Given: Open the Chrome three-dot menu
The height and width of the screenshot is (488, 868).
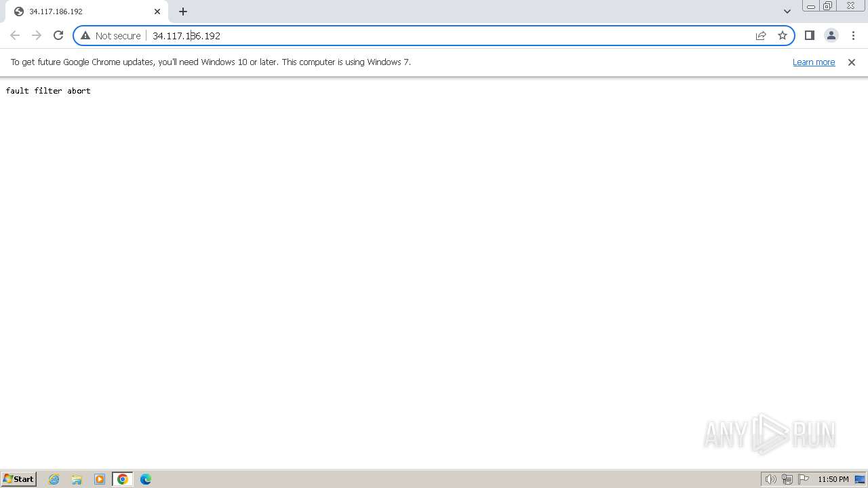Looking at the screenshot, I should tap(853, 35).
